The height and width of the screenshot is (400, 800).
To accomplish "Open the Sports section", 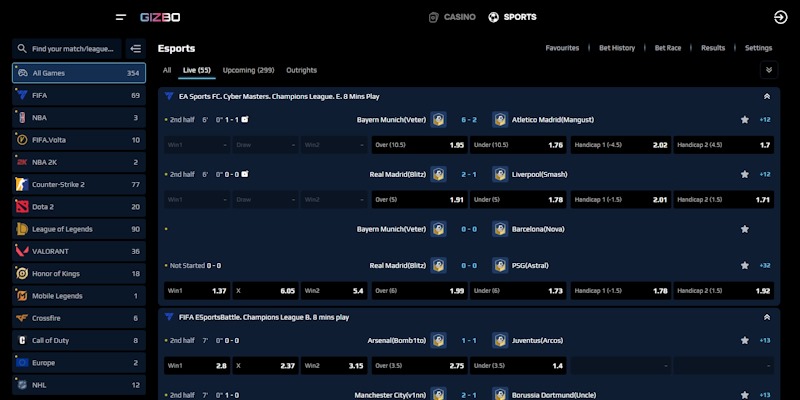I will 512,17.
